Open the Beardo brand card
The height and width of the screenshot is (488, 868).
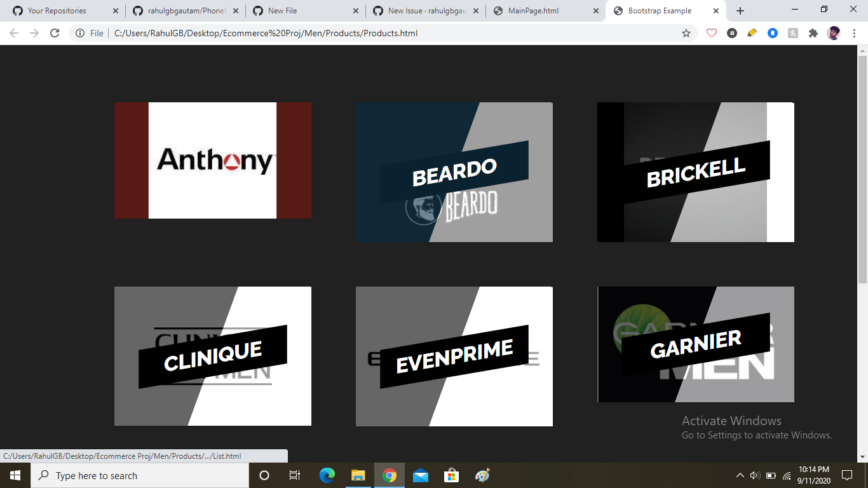tap(454, 172)
